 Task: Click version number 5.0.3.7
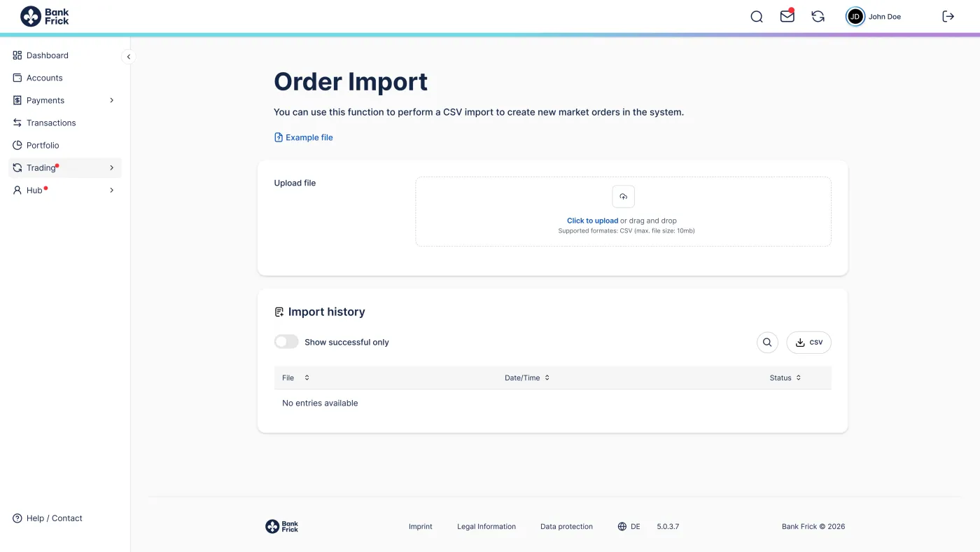[668, 527]
